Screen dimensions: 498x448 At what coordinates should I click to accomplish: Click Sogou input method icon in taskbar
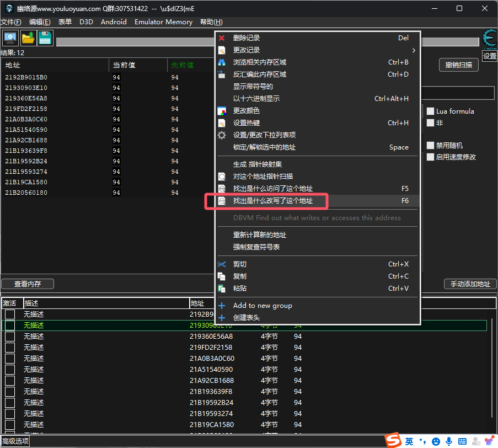[392, 441]
